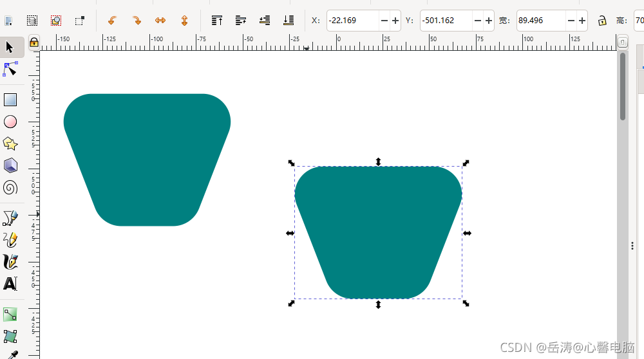Click the top-right corner scale handle
Image resolution: width=644 pixels, height=359 pixels.
tap(466, 163)
